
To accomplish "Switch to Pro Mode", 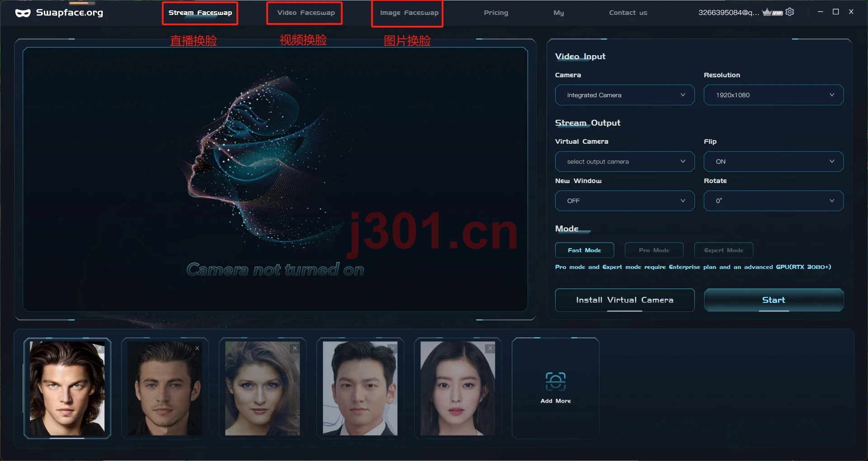I will pos(654,250).
